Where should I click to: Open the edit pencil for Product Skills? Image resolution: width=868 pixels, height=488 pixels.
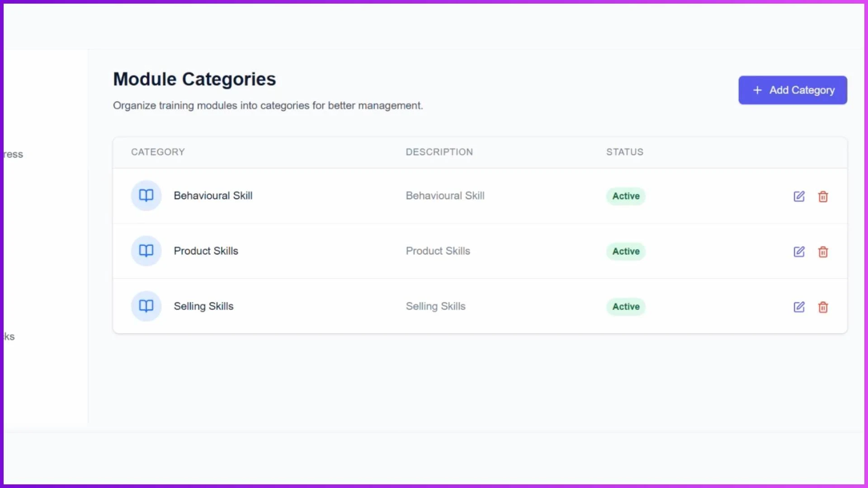click(x=799, y=252)
